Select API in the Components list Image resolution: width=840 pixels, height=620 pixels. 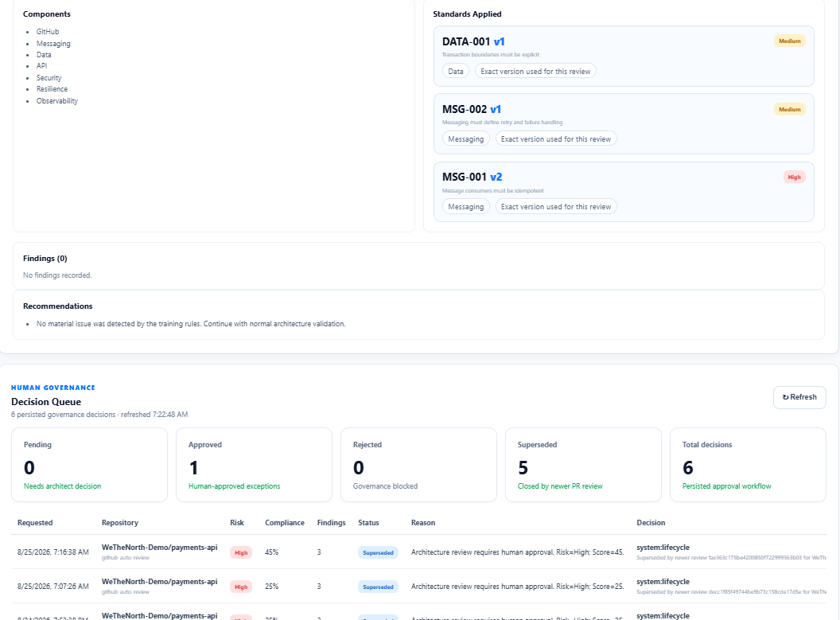42,66
